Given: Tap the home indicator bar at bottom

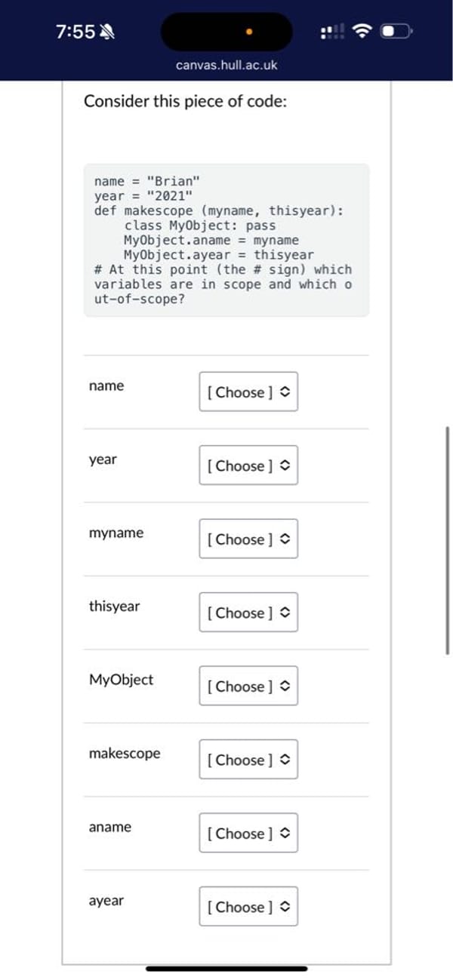Looking at the screenshot, I should pos(226,968).
